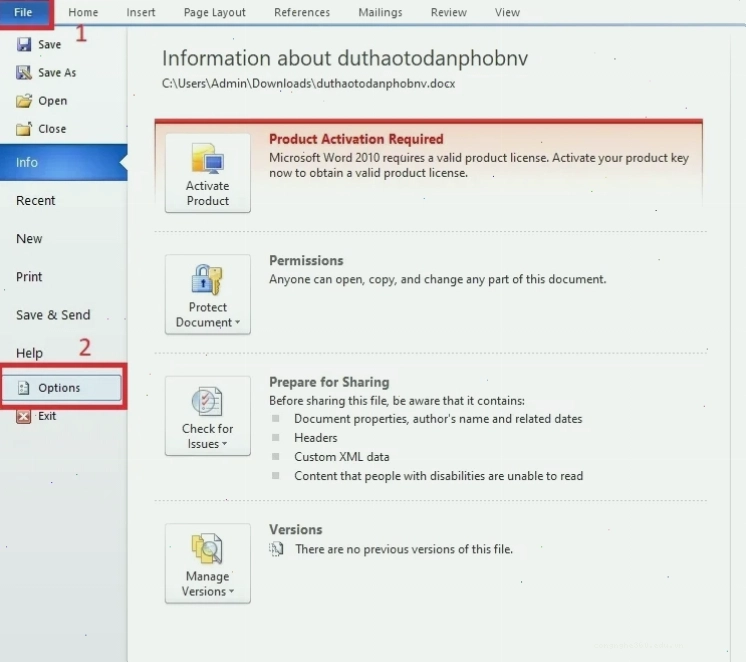Select the Info section
This screenshot has height=662, width=746.
tap(64, 162)
